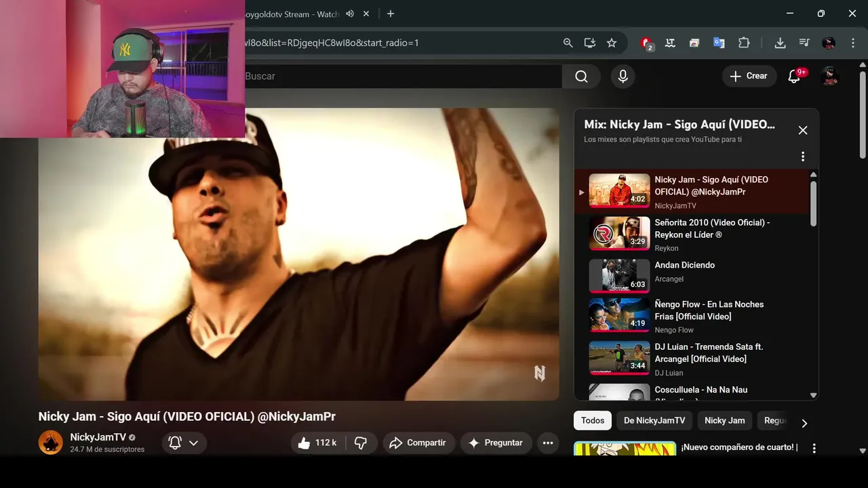The width and height of the screenshot is (868, 488).
Task: Click the install app icon in address bar
Action: (590, 43)
